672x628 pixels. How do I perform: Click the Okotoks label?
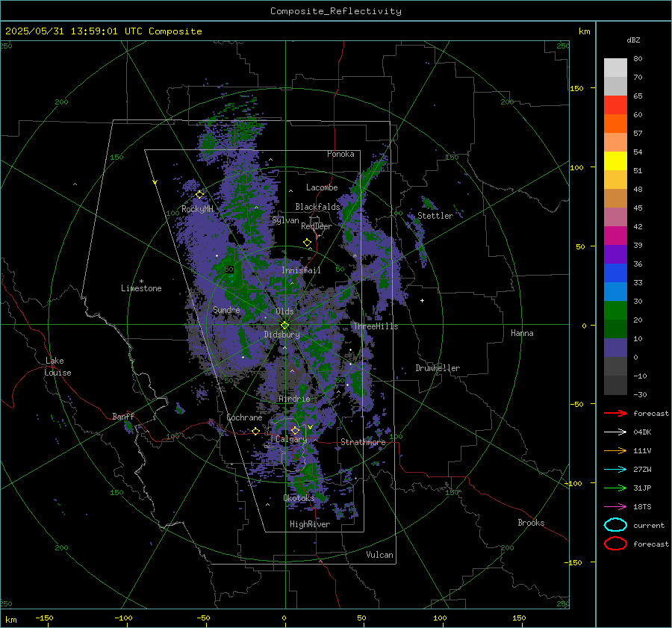click(299, 497)
